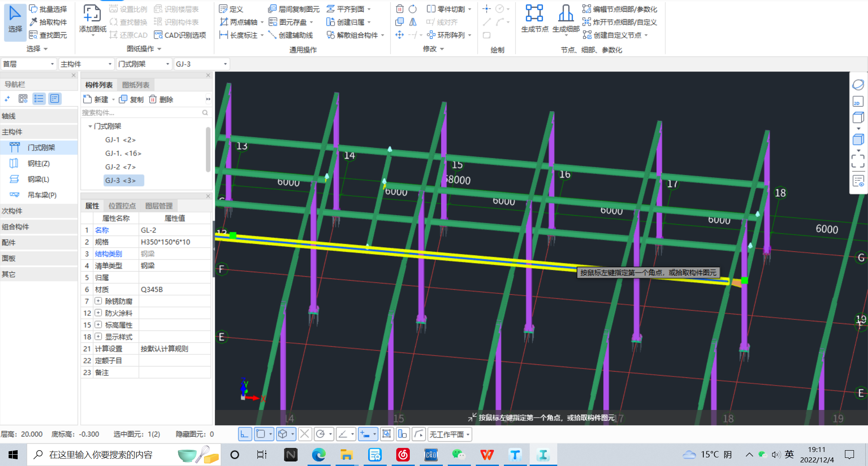Open the 无工作平面 dropdown
The height and width of the screenshot is (466, 868).
450,434
